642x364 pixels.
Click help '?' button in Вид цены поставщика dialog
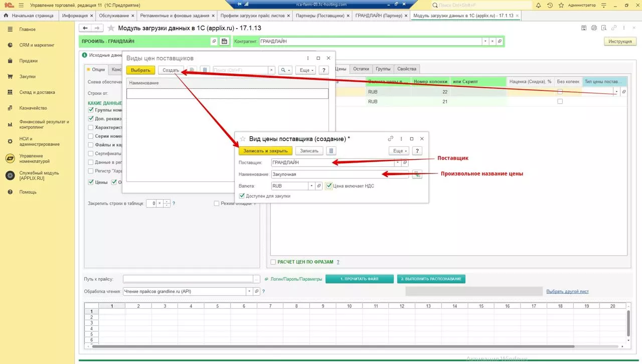click(x=417, y=150)
